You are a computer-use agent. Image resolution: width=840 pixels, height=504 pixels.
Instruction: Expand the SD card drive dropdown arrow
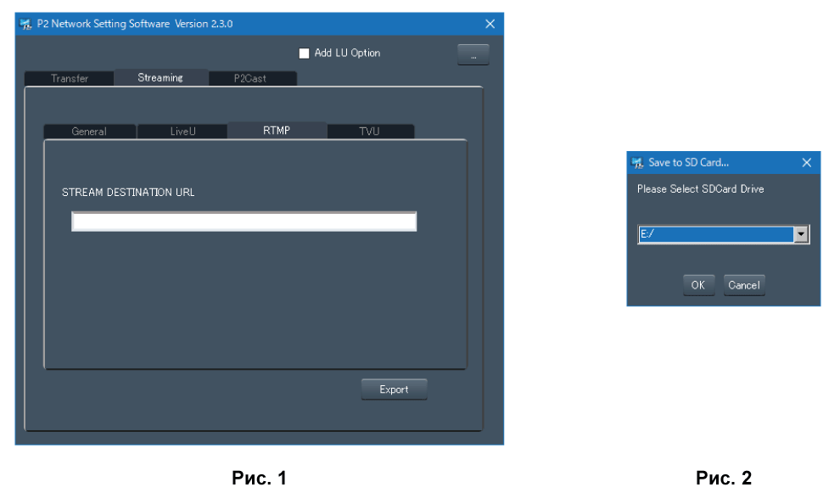800,234
